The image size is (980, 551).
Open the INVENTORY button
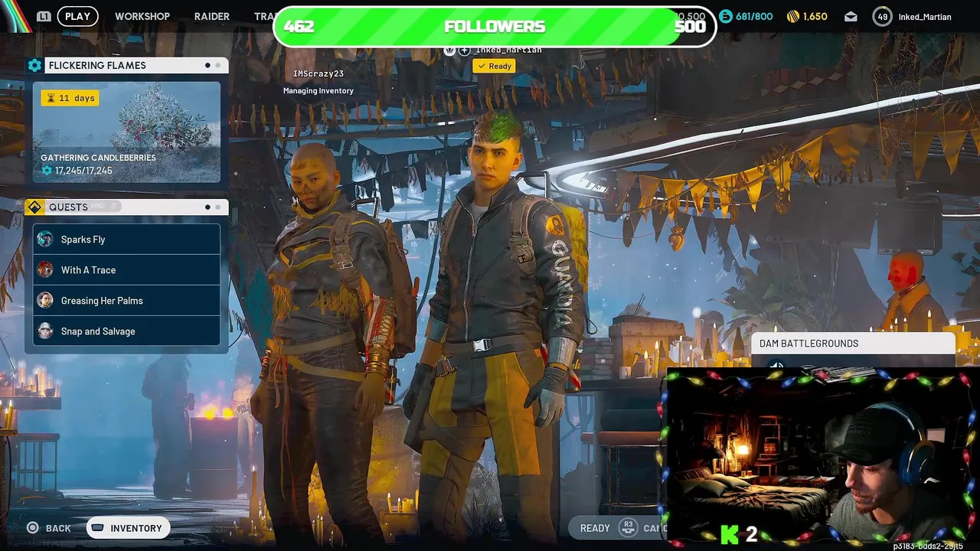(x=128, y=528)
